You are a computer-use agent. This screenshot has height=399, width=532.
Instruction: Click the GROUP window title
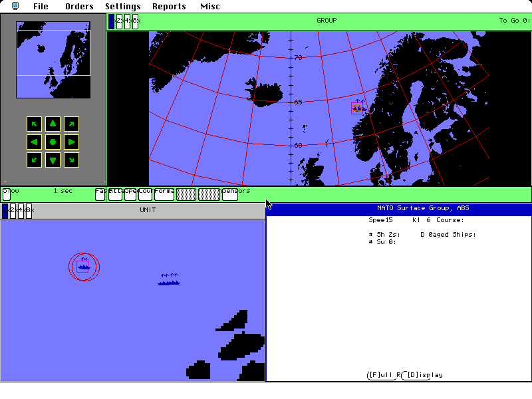[327, 21]
